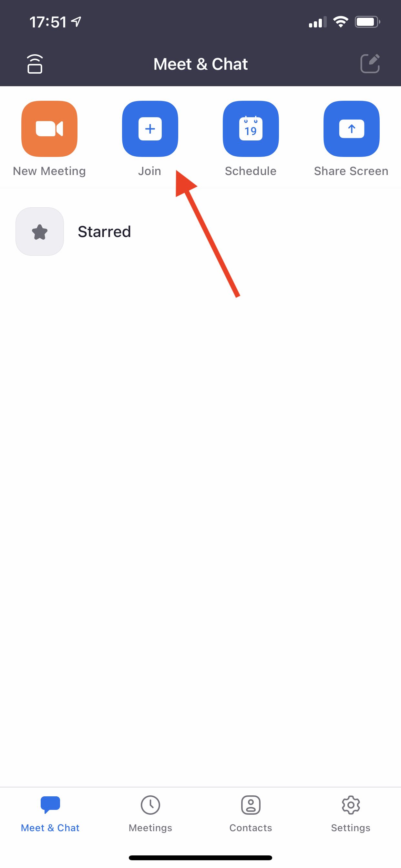Tap the Schedule text label
This screenshot has width=401, height=868.
point(251,171)
